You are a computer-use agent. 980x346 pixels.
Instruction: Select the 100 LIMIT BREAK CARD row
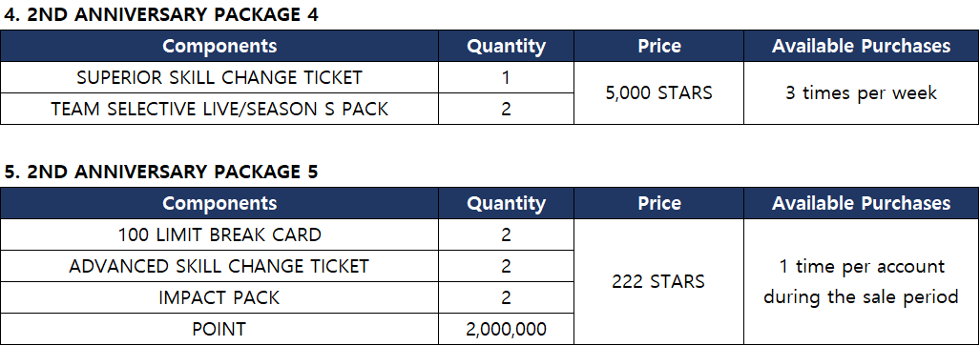(287, 234)
